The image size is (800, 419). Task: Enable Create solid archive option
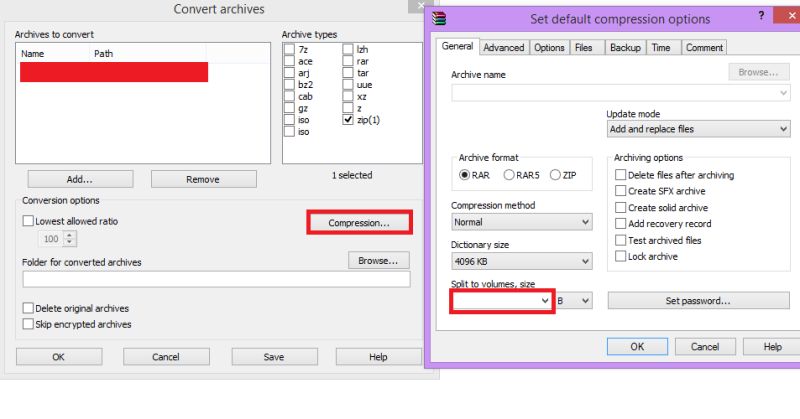tap(620, 208)
